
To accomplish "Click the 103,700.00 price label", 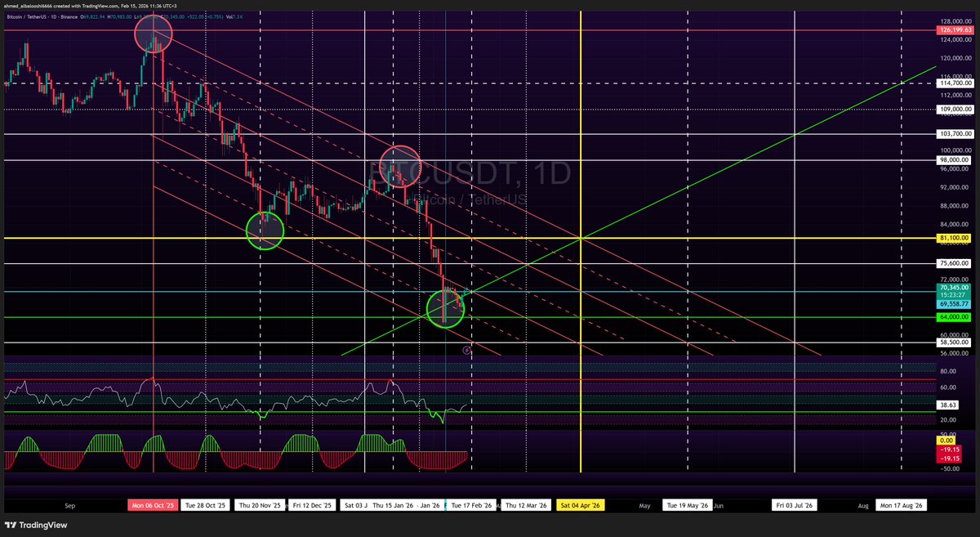I will (954, 133).
